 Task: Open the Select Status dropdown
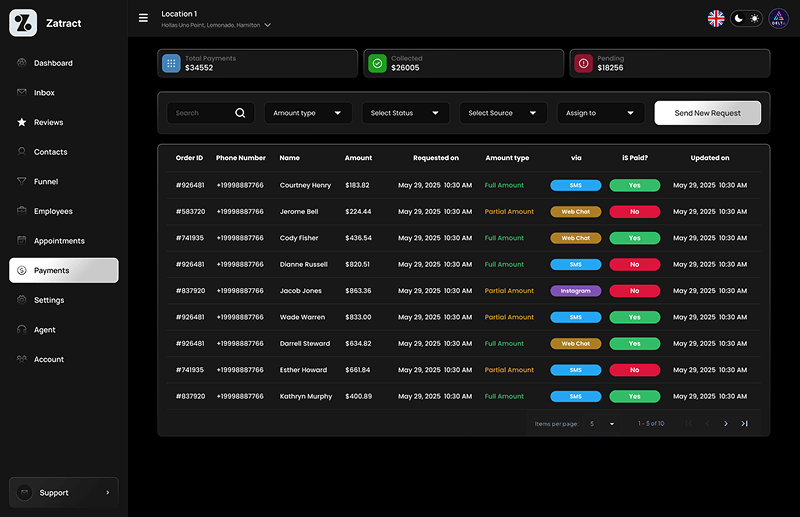pyautogui.click(x=405, y=113)
